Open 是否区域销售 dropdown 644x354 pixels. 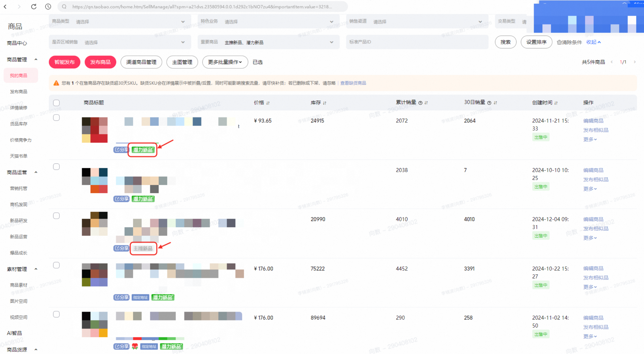[x=120, y=42]
